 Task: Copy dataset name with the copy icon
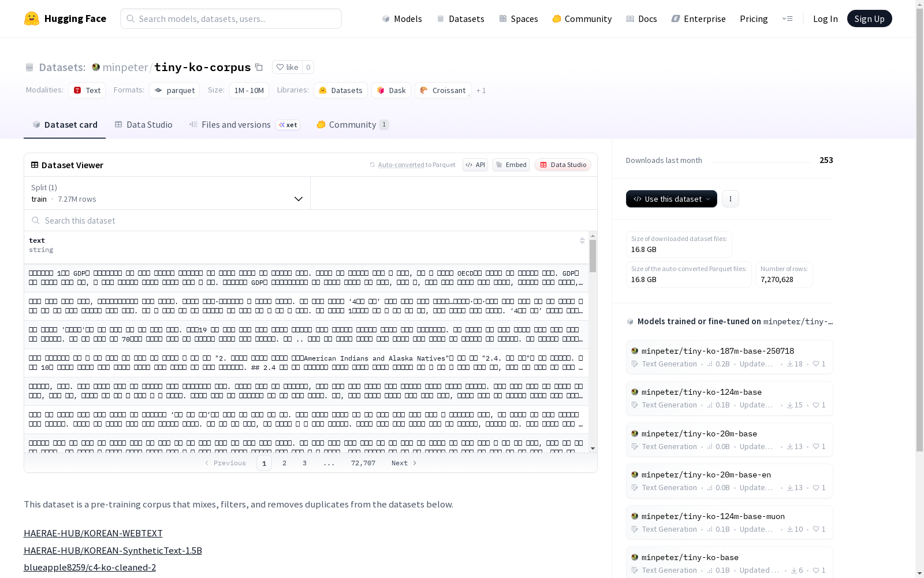click(259, 67)
